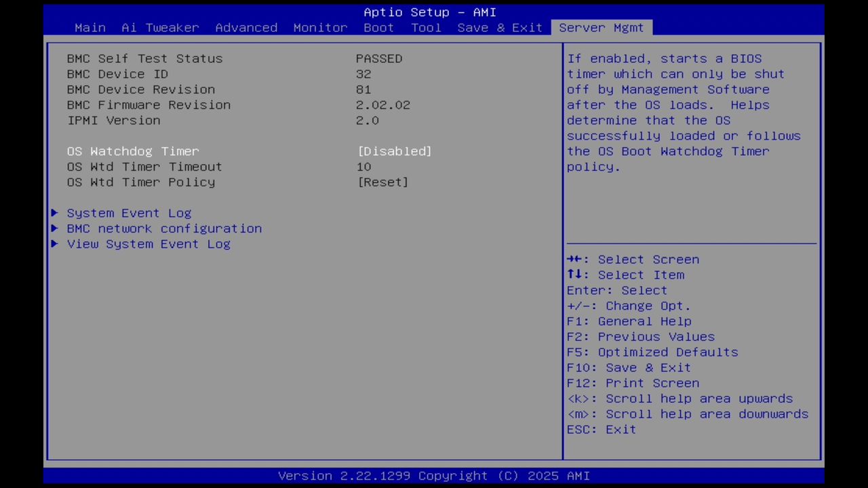868x488 pixels.
Task: Open the Ai Tweaker tab
Action: click(160, 27)
